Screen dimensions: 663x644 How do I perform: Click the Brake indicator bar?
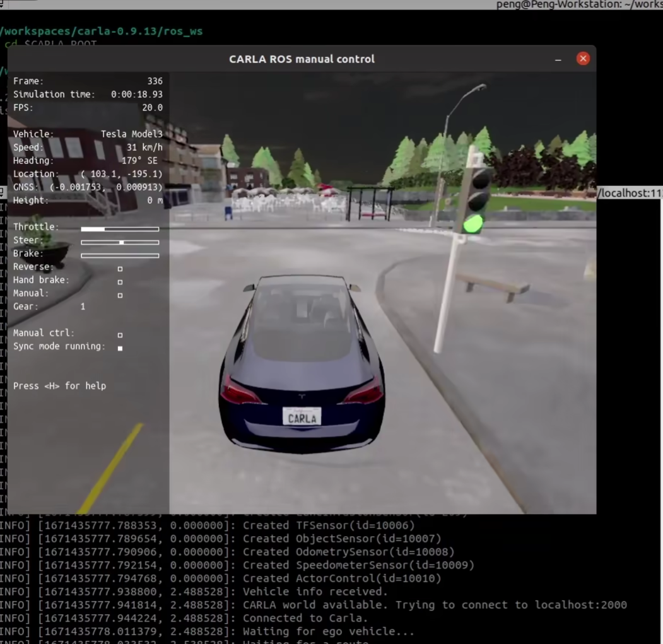click(120, 255)
